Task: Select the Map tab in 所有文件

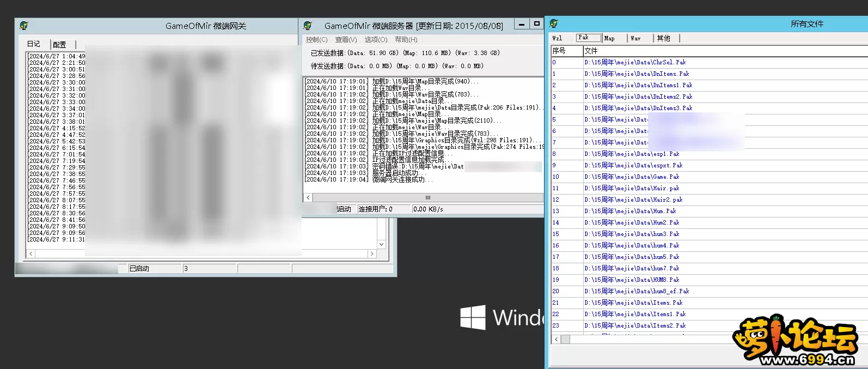Action: [x=609, y=38]
